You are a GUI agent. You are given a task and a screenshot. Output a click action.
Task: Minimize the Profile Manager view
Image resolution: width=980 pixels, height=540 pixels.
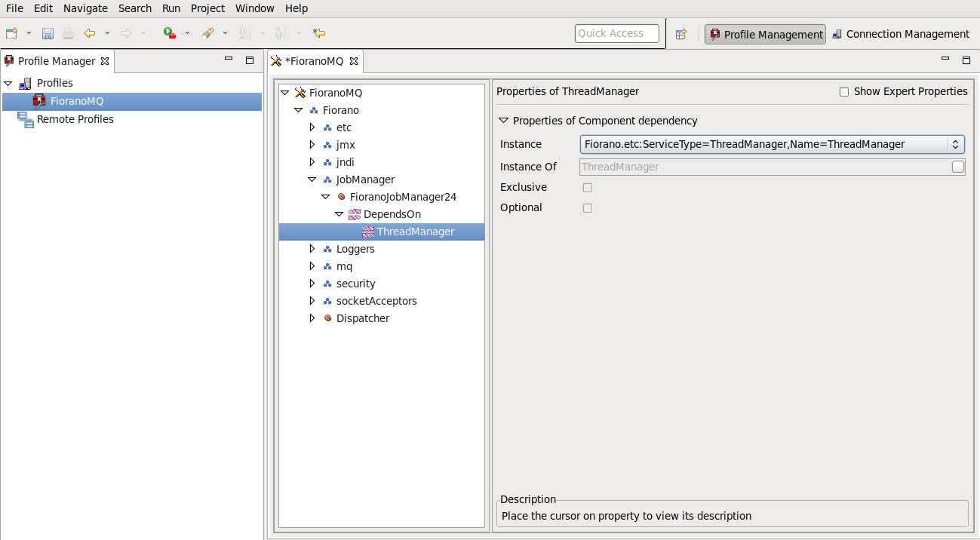click(229, 59)
